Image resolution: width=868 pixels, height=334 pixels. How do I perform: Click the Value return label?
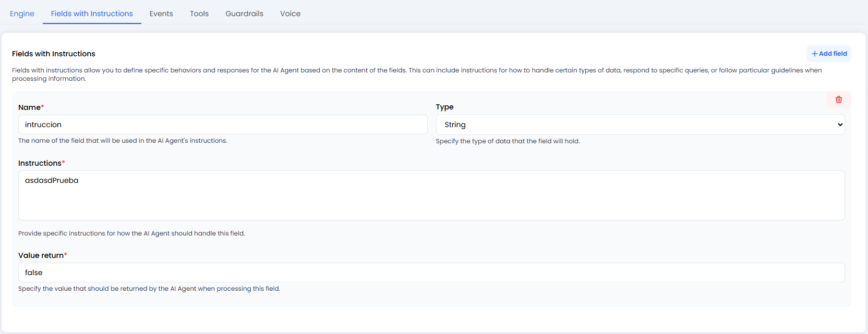click(x=42, y=255)
